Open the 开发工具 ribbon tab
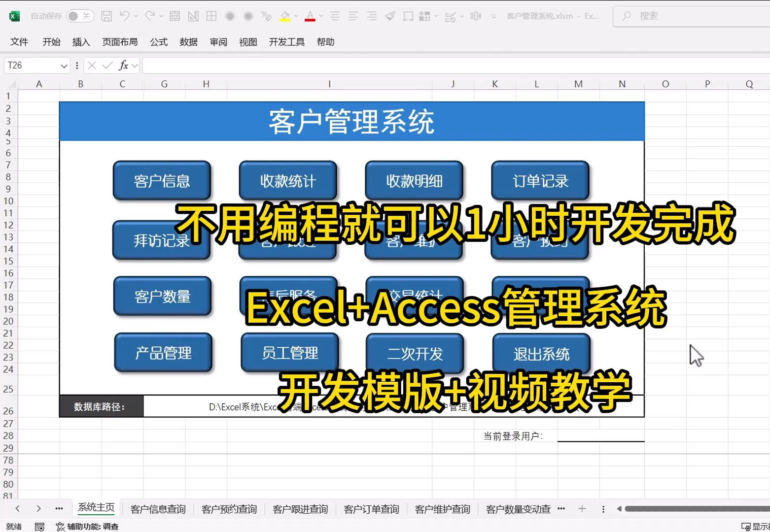The image size is (770, 532). tap(286, 42)
